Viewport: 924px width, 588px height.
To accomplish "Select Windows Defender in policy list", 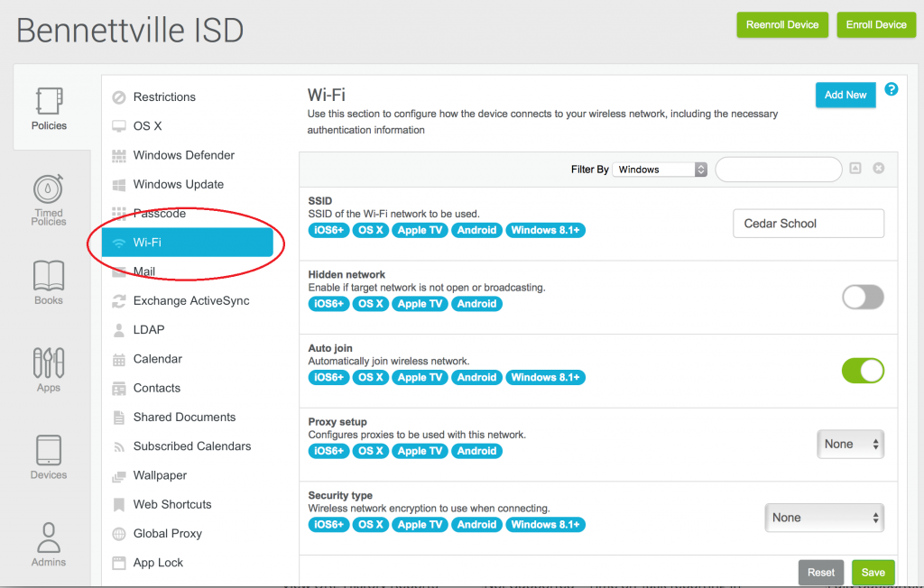I will coord(184,155).
